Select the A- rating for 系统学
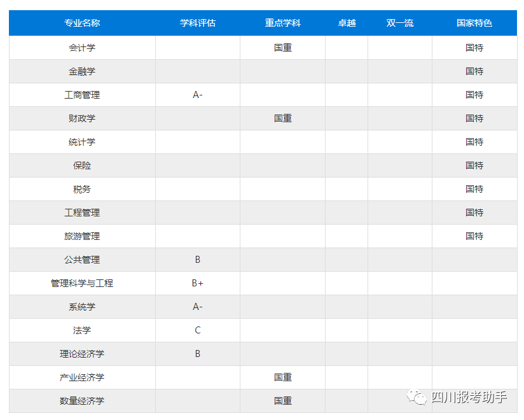This screenshot has height=420, width=524. tap(198, 307)
